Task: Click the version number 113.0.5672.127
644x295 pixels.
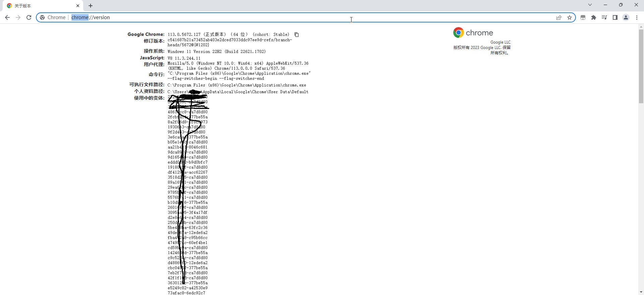Action: click(x=184, y=35)
